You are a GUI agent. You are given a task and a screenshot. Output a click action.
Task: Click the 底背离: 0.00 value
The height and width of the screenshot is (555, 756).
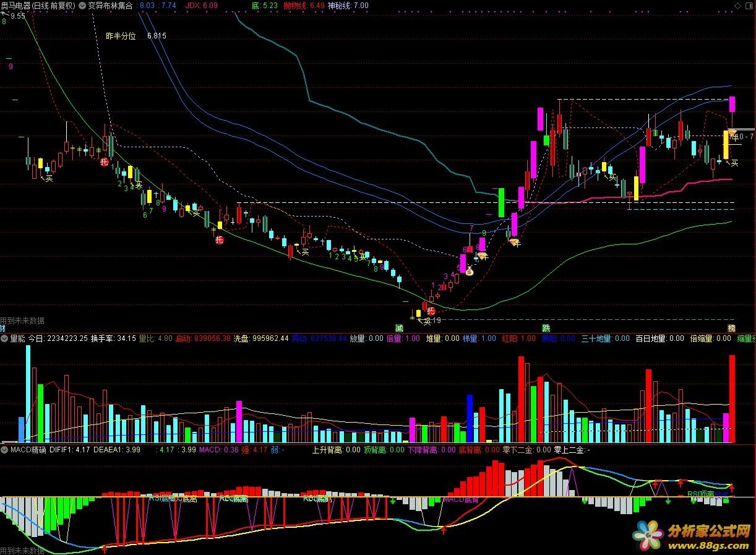tap(479, 450)
